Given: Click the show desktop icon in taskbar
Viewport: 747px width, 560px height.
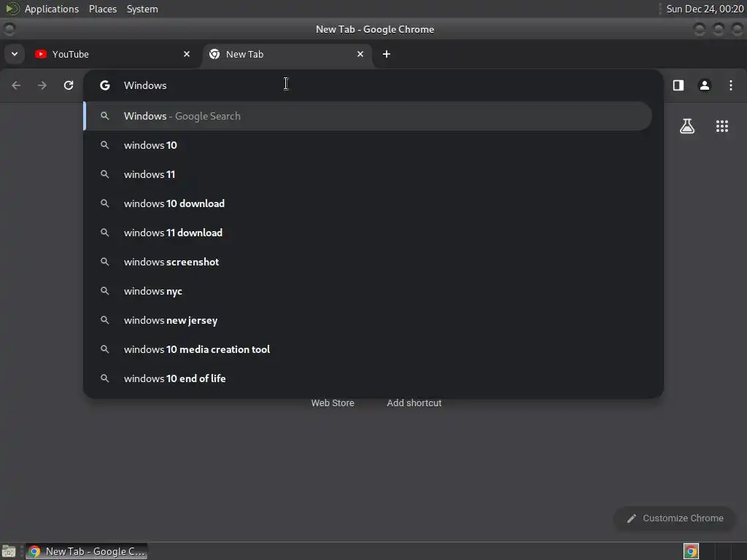Looking at the screenshot, I should point(9,551).
